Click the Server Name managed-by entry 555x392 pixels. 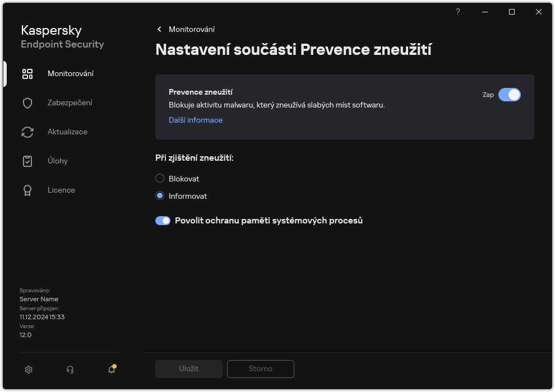click(x=39, y=299)
